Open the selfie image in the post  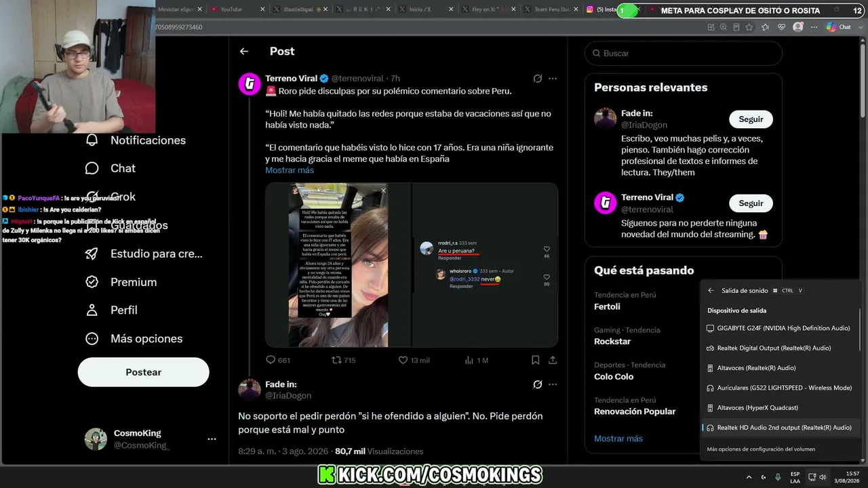coord(338,265)
